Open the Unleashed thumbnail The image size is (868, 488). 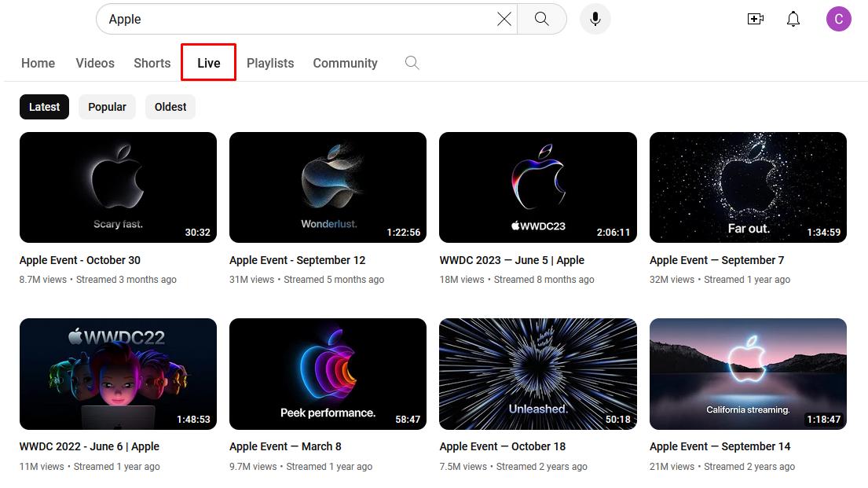[x=538, y=374]
